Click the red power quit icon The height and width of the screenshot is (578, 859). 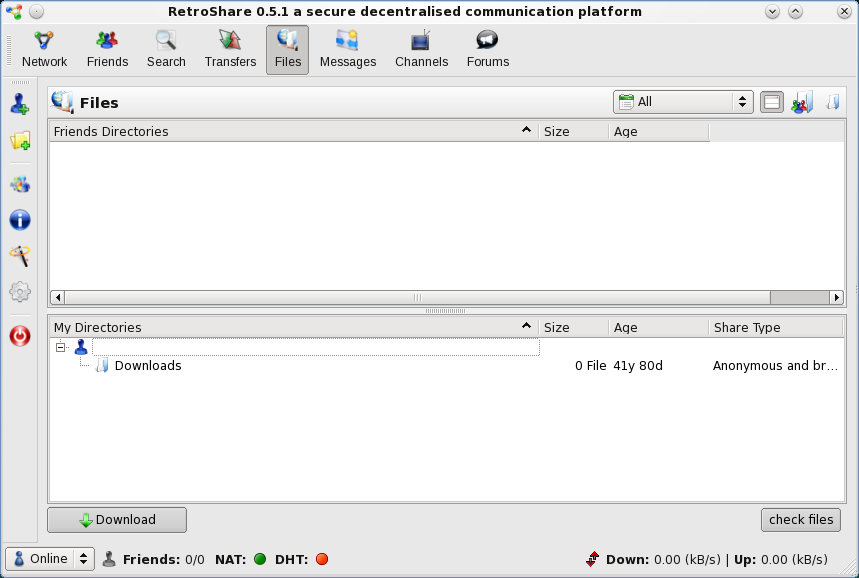click(20, 336)
